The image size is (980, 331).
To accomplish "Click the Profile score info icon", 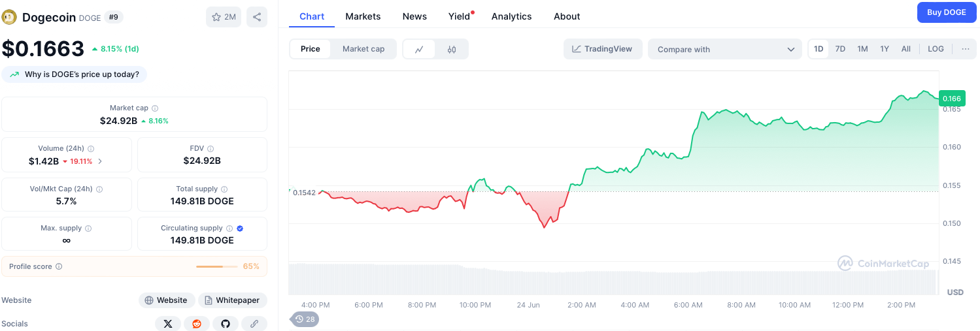I will 59,266.
